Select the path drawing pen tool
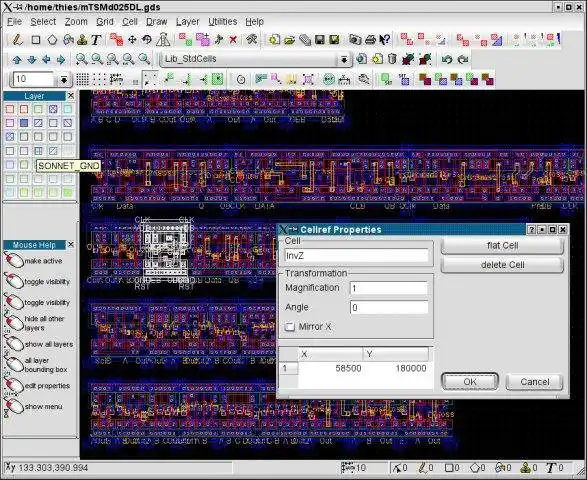Screen dimensions: 587x480 coord(17,39)
